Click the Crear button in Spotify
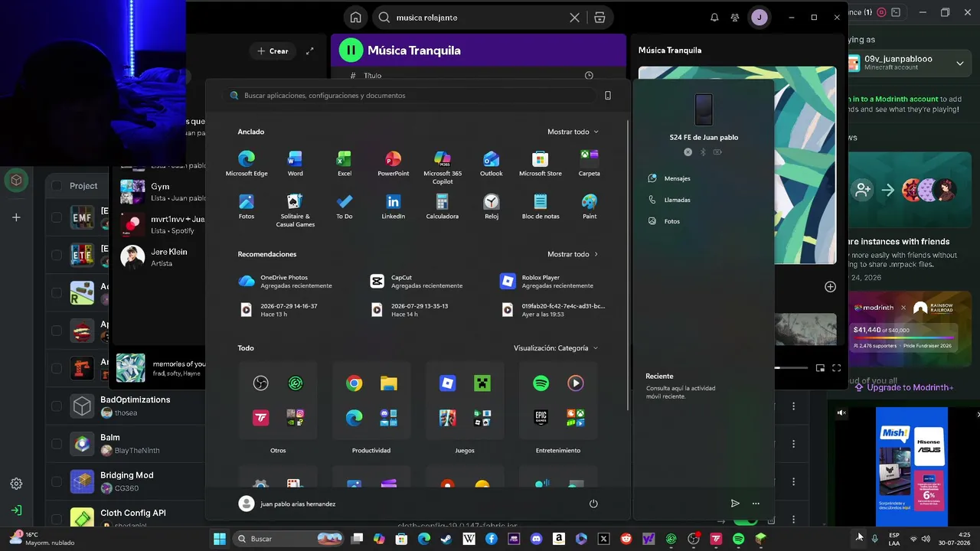This screenshot has height=551, width=980. 273,51
